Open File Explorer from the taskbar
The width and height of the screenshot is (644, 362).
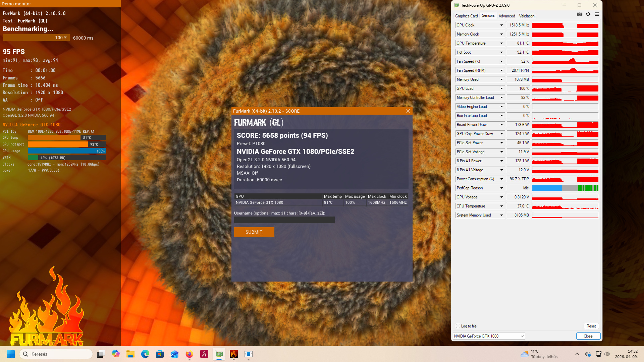130,354
